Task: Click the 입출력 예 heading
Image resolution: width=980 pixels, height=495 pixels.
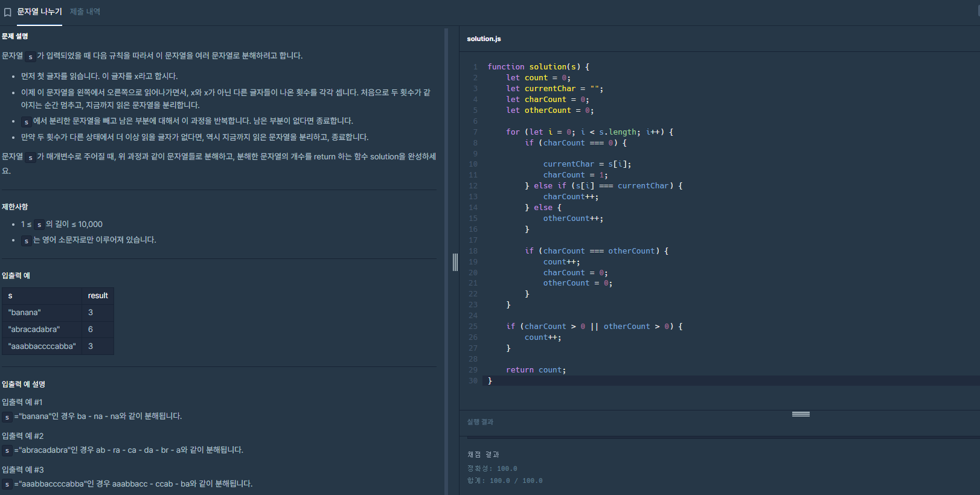Action: coord(16,275)
